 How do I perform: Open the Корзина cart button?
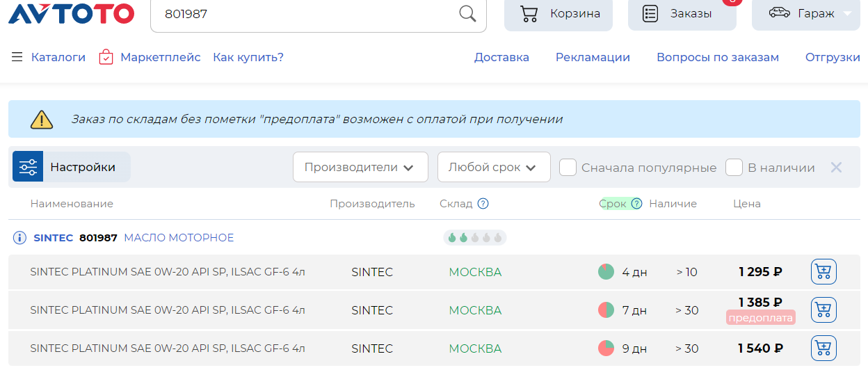coord(558,14)
